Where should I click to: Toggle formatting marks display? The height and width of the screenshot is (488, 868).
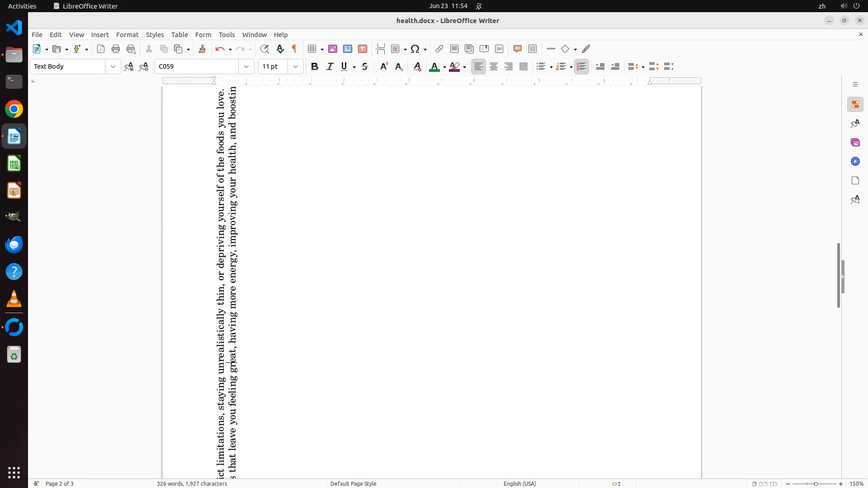(295, 49)
